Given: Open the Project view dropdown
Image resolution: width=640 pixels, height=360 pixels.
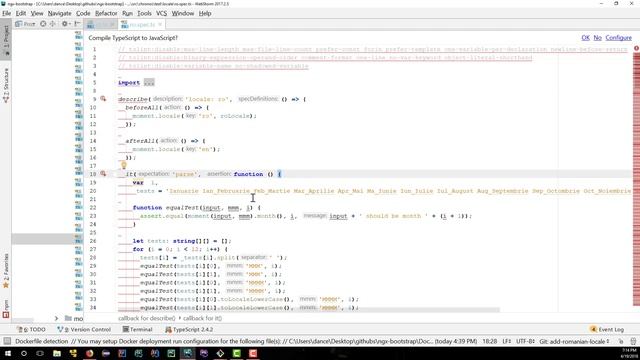Looking at the screenshot, I should pos(25,24).
